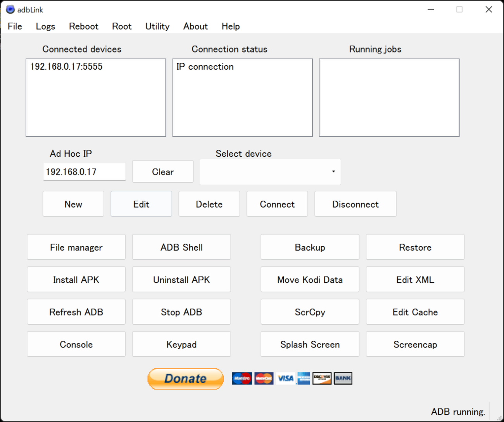Launch ADB Shell

[181, 247]
